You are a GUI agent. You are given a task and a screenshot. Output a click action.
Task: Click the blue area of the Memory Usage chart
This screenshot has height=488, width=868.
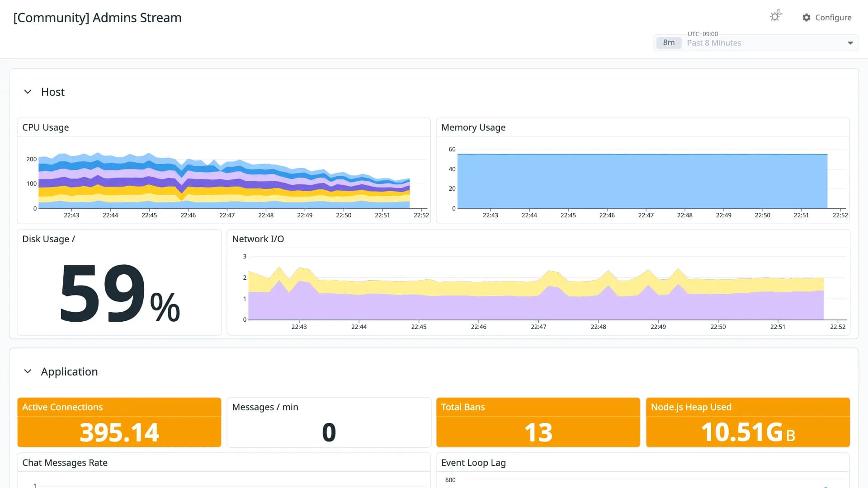pos(642,181)
